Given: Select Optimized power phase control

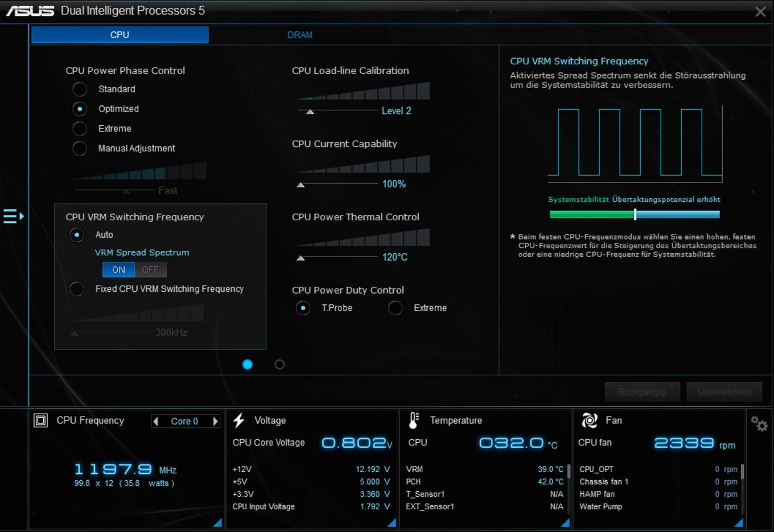Looking at the screenshot, I should pyautogui.click(x=80, y=109).
